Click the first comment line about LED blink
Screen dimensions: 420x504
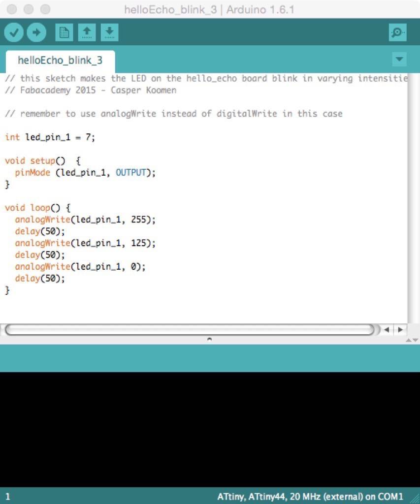pos(206,78)
